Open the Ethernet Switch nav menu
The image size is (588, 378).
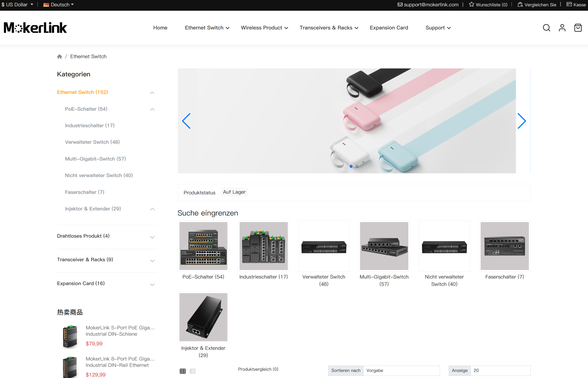tap(207, 28)
